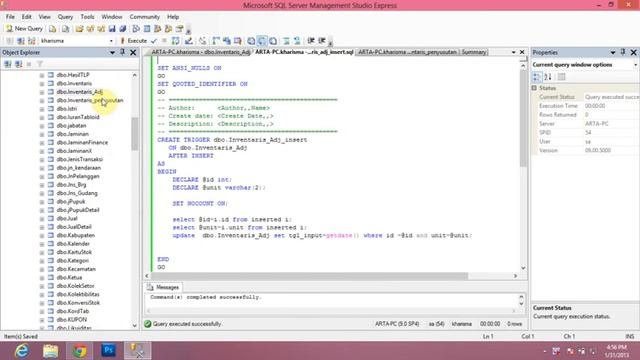The height and width of the screenshot is (360, 640).
Task: Open the Query menu
Action: tap(65, 17)
